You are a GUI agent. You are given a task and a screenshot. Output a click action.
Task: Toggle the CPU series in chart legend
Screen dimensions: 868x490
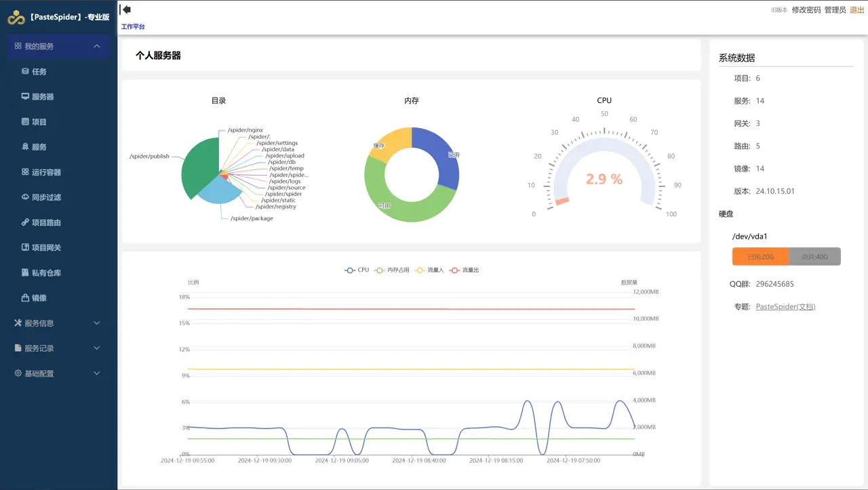point(357,270)
